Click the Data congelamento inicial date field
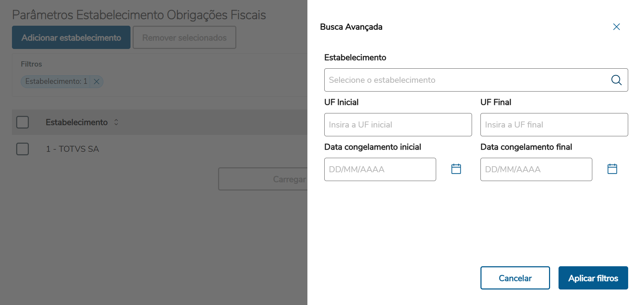 380,169
